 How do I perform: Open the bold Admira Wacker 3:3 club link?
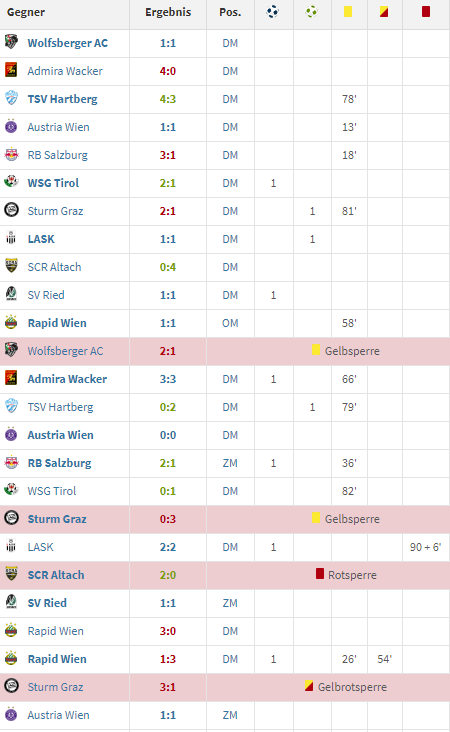[67, 379]
